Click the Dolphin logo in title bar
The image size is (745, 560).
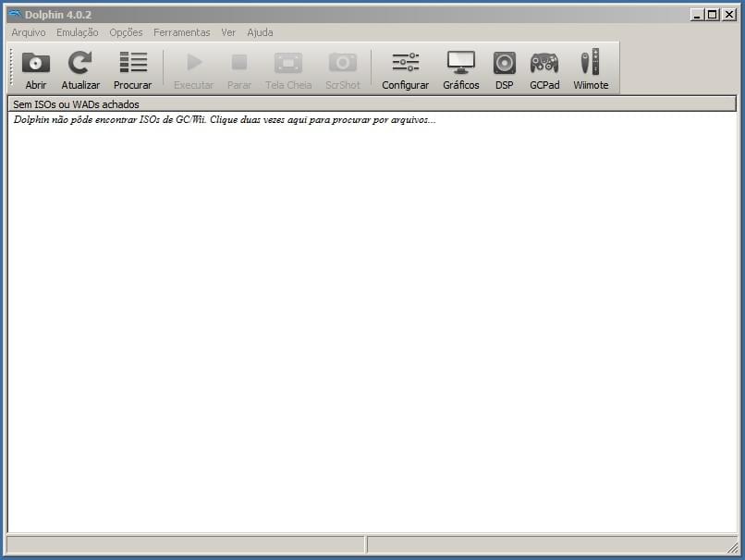click(16, 14)
